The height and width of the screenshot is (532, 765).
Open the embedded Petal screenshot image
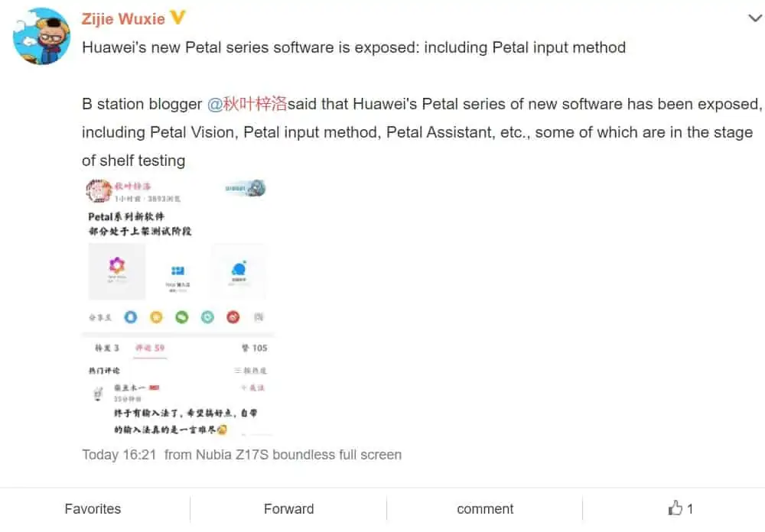177,307
